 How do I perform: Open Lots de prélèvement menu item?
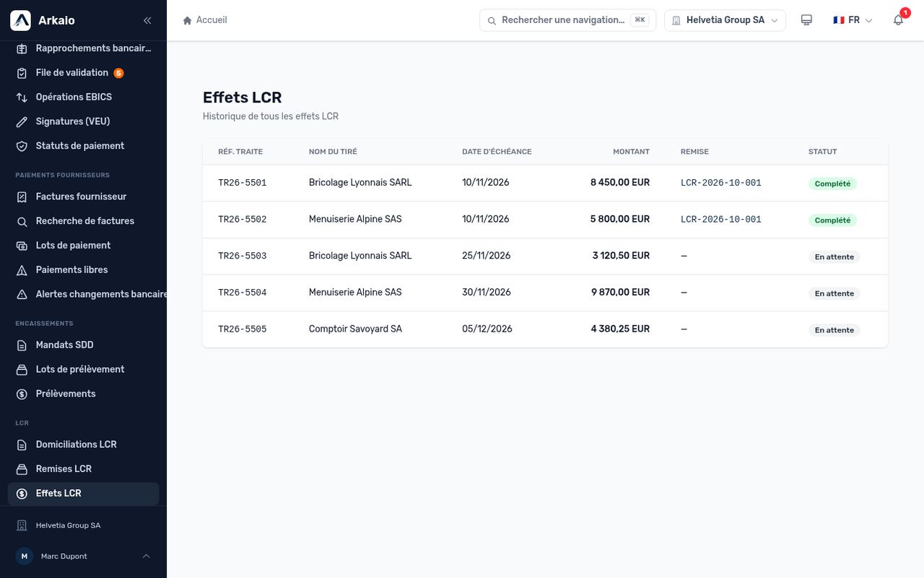click(x=83, y=369)
